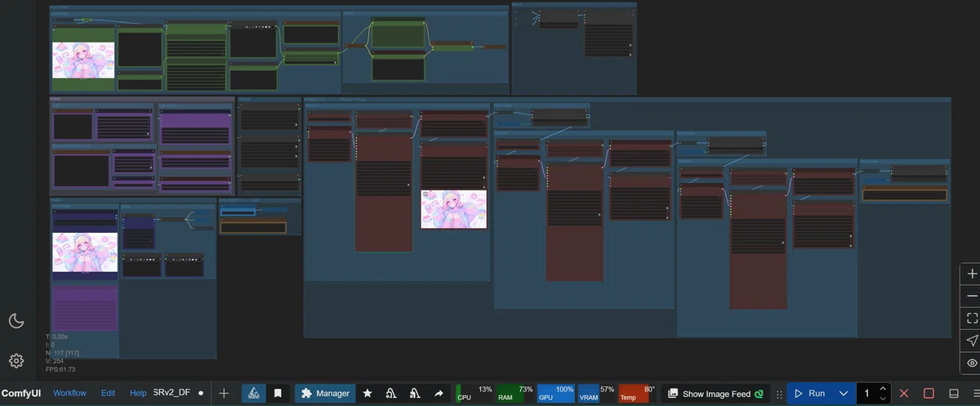The height and width of the screenshot is (406, 980).
Task: Click the navigation arrow canvas mode icon
Action: (x=971, y=340)
